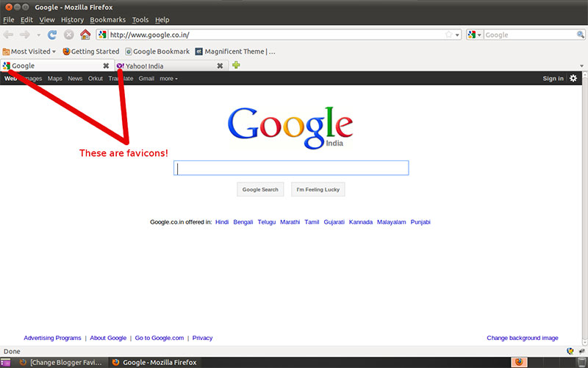Image resolution: width=588 pixels, height=368 pixels.
Task: Switch Google language to Malayalam
Action: tap(392, 222)
